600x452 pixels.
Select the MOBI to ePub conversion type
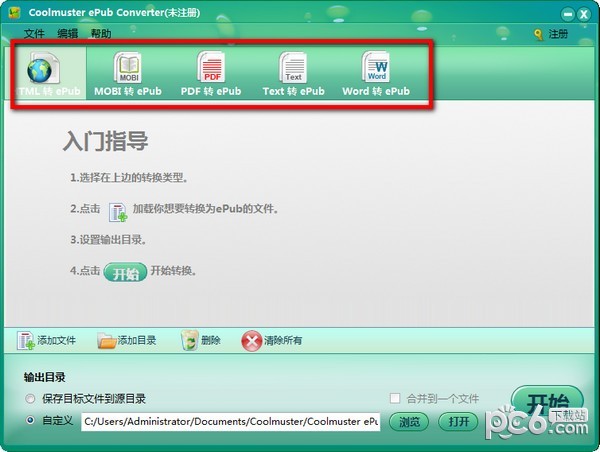click(128, 74)
